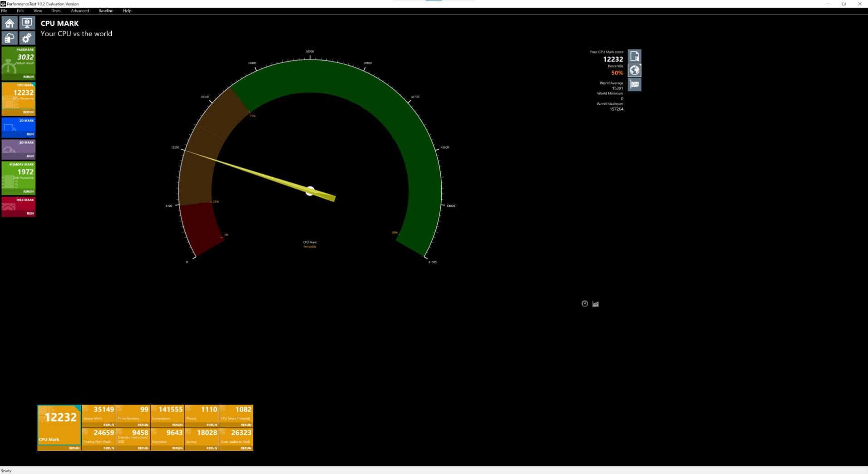
Task: Select the Memory Mark tile
Action: [19, 175]
